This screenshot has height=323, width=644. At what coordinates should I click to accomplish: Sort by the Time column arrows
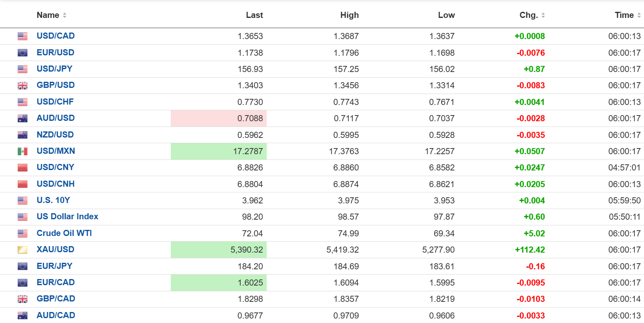pyautogui.click(x=639, y=15)
